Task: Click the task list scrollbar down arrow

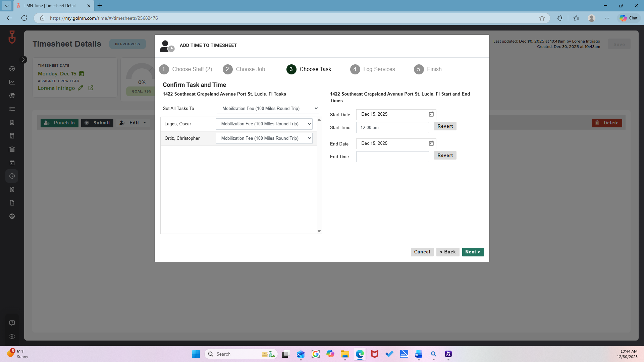Action: click(319, 231)
